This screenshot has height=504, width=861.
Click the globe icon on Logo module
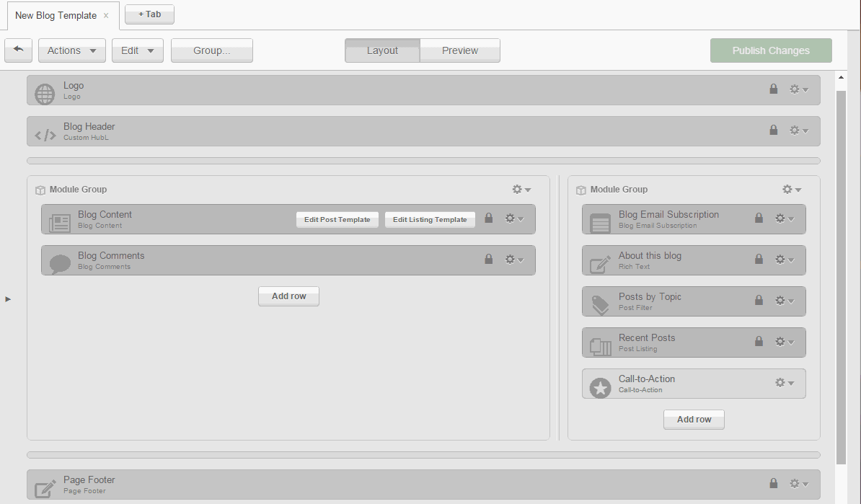tap(45, 94)
